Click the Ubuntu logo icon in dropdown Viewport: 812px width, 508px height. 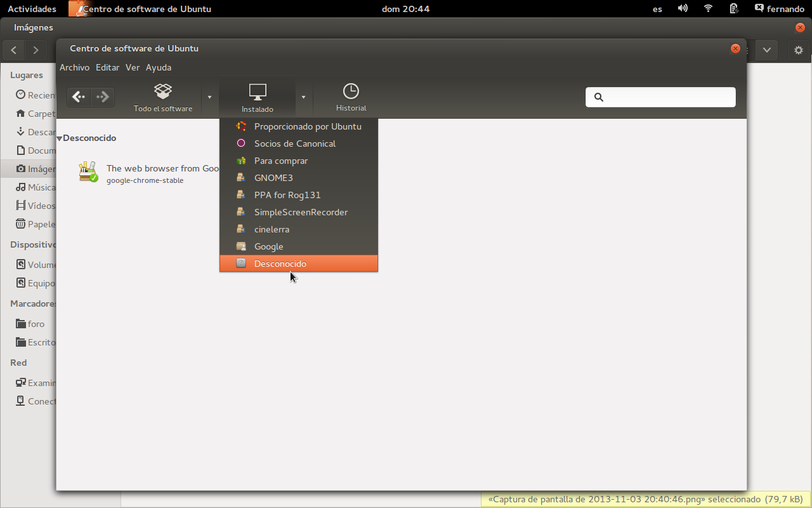point(241,126)
